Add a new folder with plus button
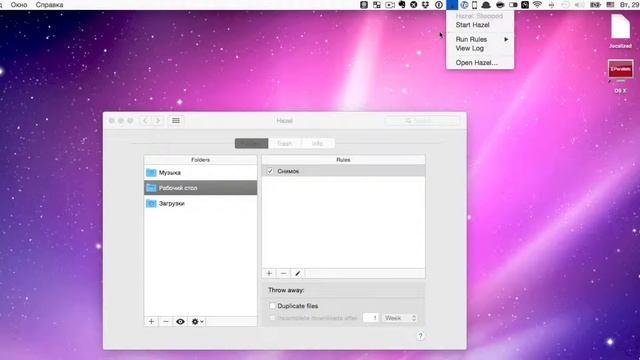Image resolution: width=640 pixels, height=360 pixels. (151, 322)
